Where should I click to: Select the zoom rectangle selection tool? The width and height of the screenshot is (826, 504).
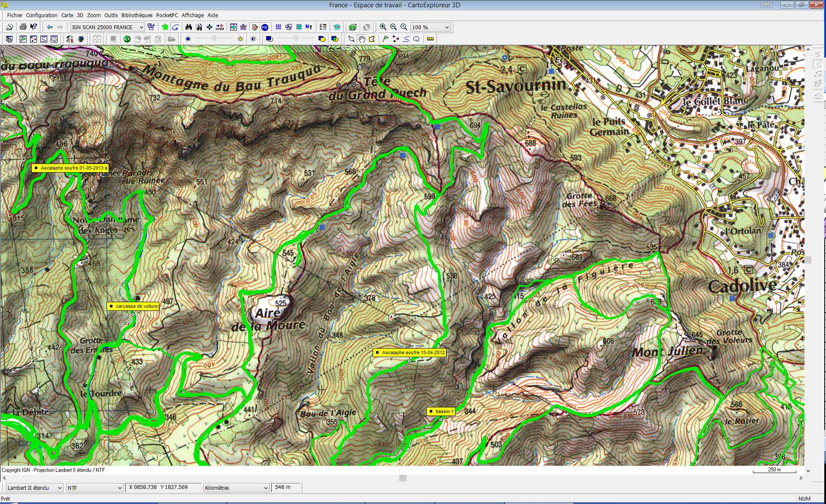352,39
